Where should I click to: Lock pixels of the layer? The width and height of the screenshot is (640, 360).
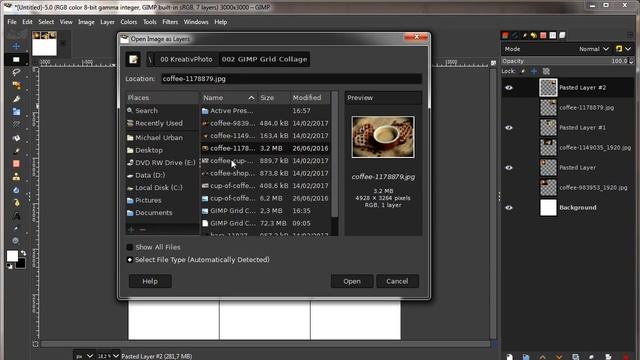click(x=522, y=71)
